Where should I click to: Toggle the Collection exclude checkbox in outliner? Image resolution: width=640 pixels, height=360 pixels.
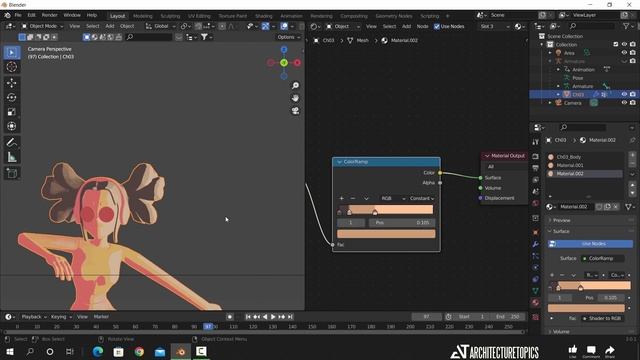tap(616, 44)
